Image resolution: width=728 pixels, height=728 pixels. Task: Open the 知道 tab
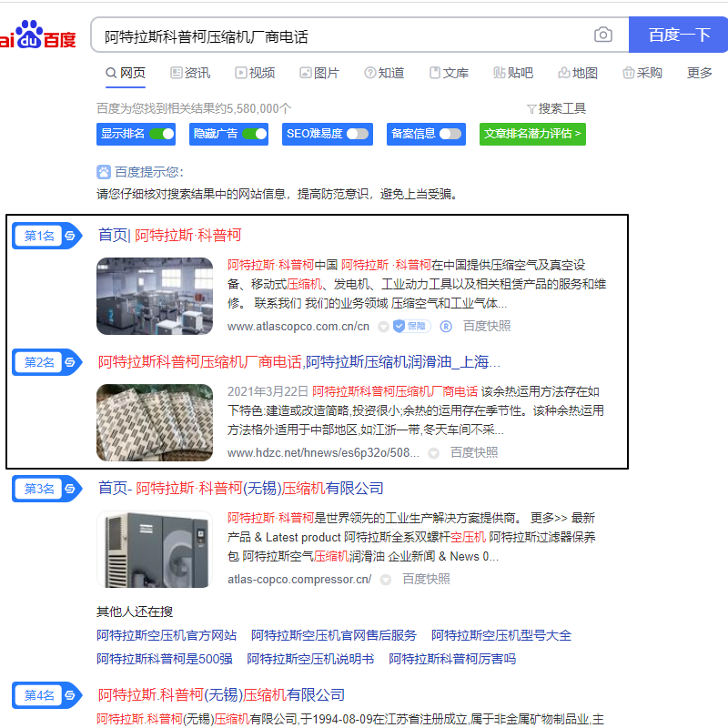pos(384,73)
